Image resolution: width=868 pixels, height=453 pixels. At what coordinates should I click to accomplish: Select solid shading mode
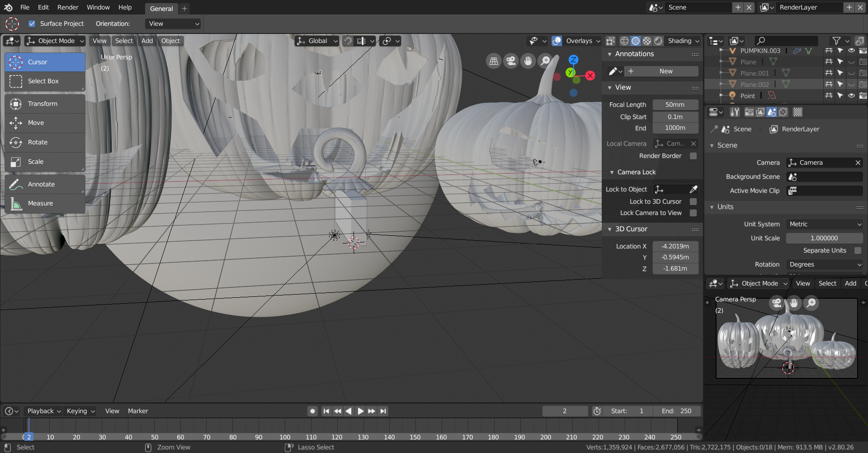coord(636,41)
